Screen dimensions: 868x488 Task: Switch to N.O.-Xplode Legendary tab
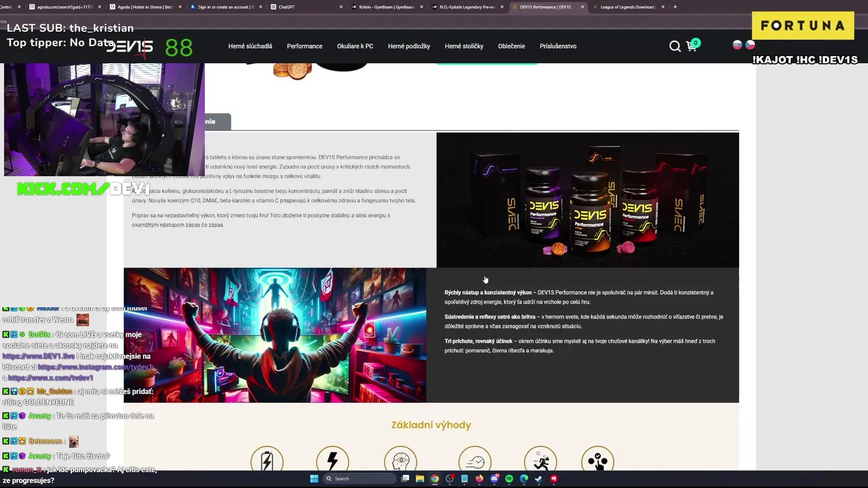pyautogui.click(x=467, y=7)
